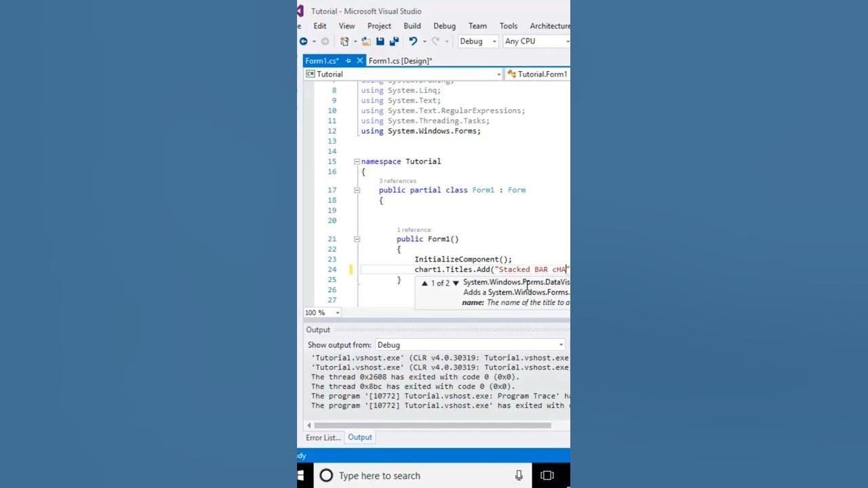
Task: Click the microphone icon in search box
Action: tap(519, 476)
